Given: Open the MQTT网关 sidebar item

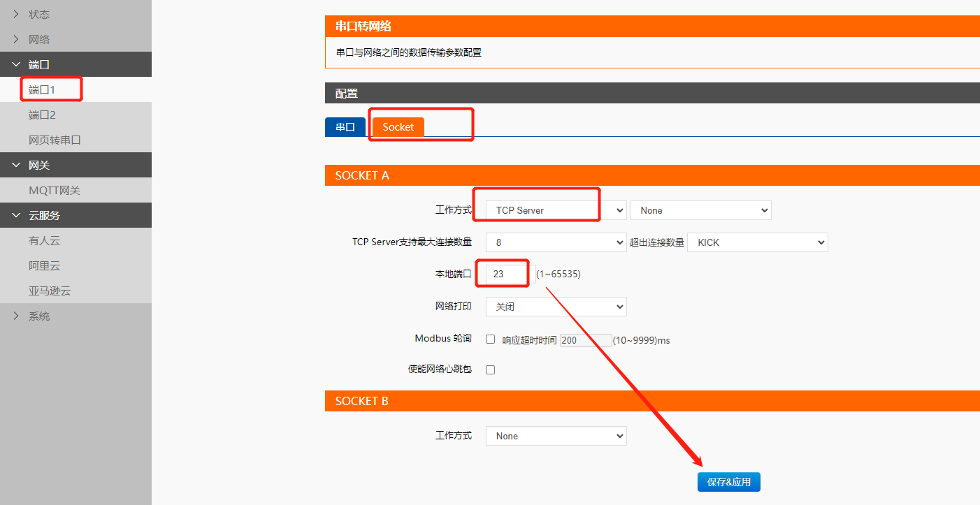Looking at the screenshot, I should tap(55, 190).
